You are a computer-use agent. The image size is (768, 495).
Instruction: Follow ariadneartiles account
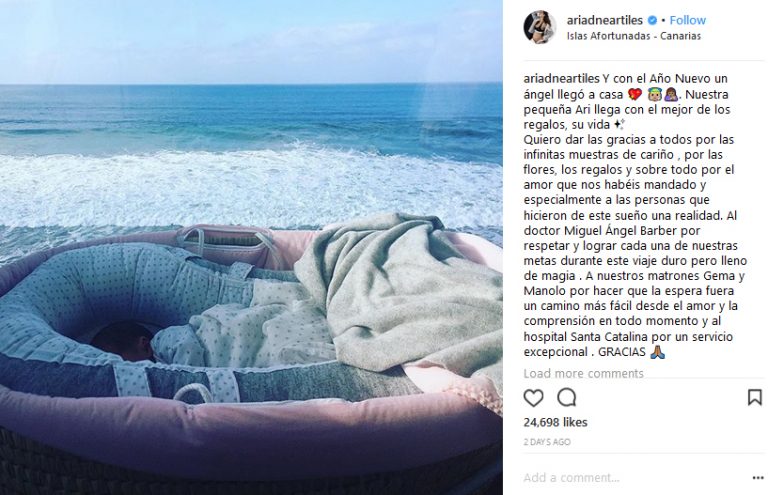(687, 20)
